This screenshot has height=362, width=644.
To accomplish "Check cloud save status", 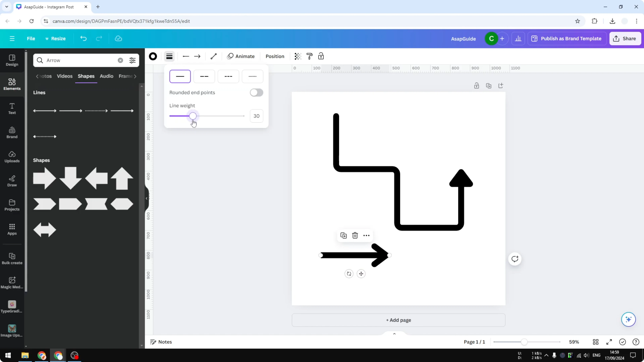I will click(x=118, y=38).
